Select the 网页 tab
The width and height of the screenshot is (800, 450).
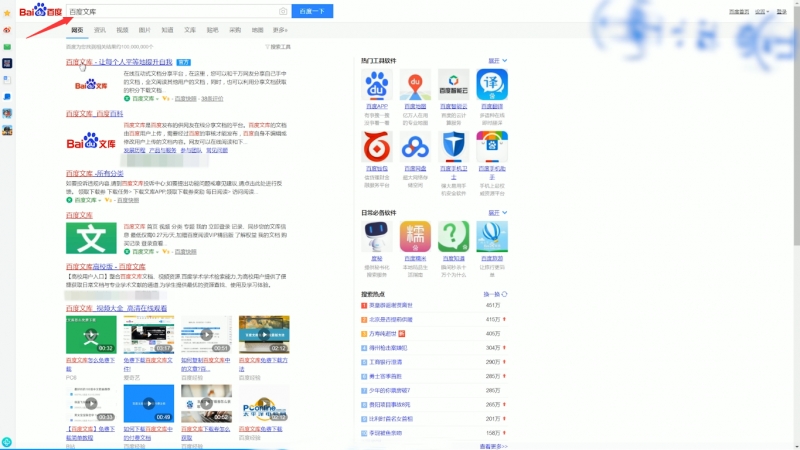77,30
